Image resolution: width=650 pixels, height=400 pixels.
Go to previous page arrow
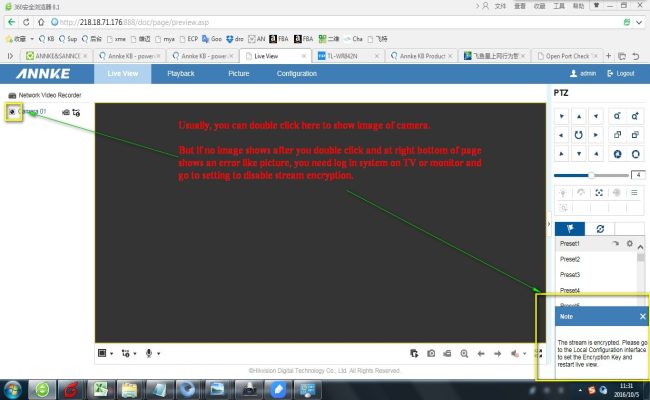coord(482,353)
